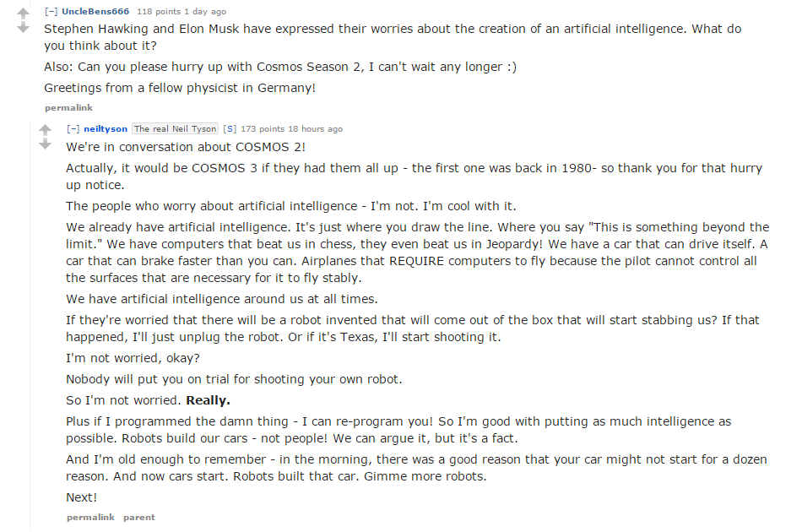The width and height of the screenshot is (802, 532).
Task: Click the [S] submitter tag
Action: 229,129
